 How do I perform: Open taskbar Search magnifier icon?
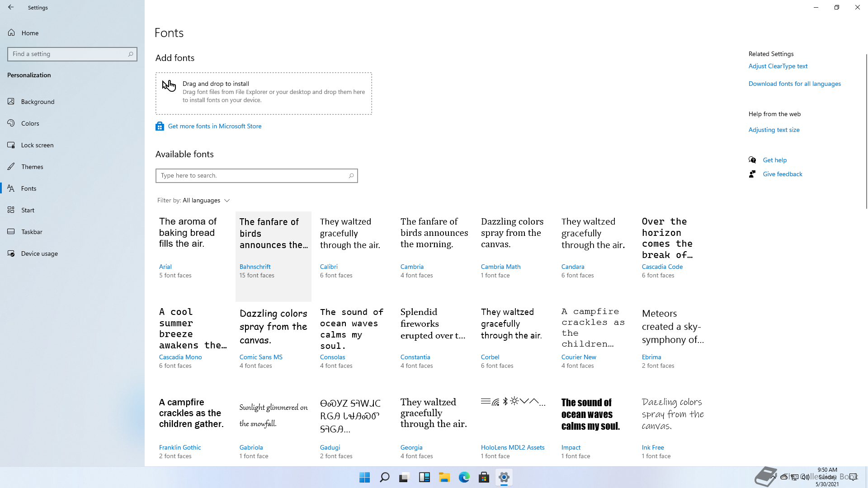pos(384,477)
